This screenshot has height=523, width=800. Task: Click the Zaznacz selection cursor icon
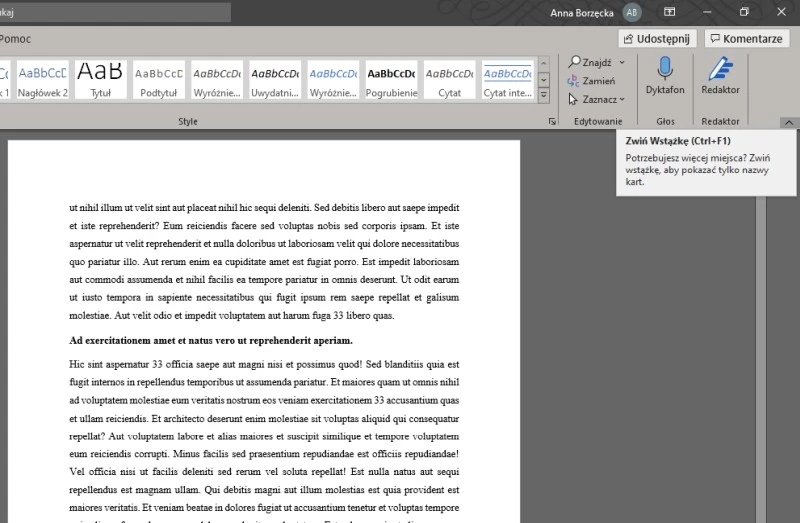tap(574, 99)
